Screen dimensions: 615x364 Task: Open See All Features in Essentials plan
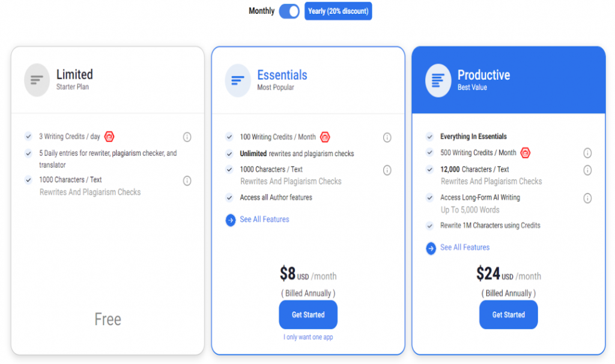264,219
